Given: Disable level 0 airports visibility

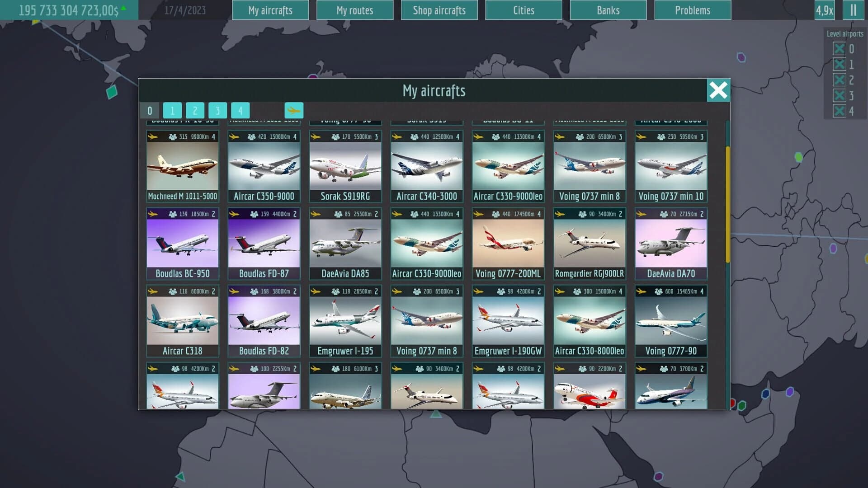Looking at the screenshot, I should point(840,49).
